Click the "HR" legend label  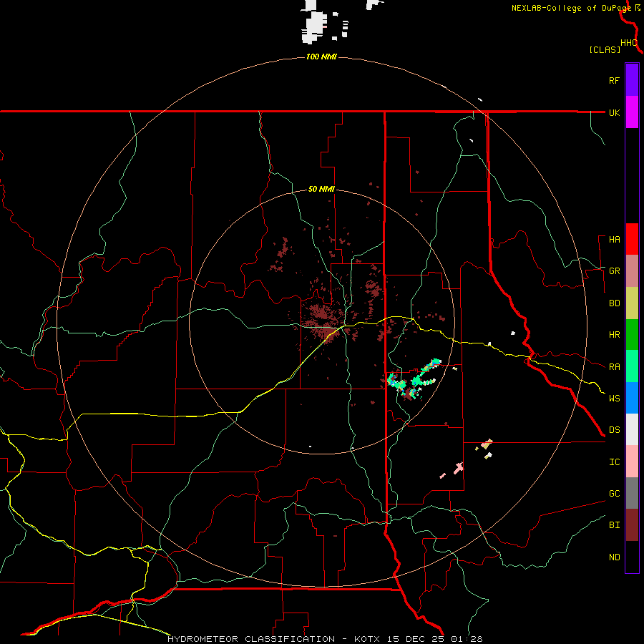tap(614, 335)
